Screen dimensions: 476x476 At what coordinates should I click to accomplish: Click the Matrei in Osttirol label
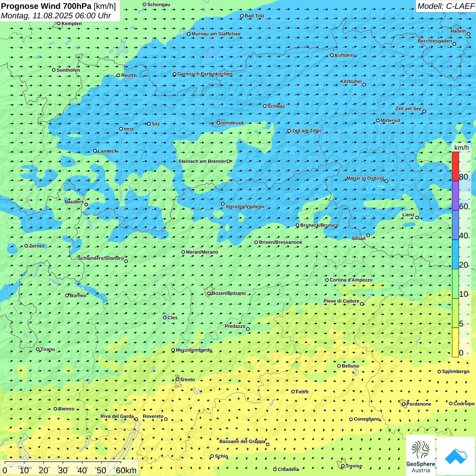[365, 178]
